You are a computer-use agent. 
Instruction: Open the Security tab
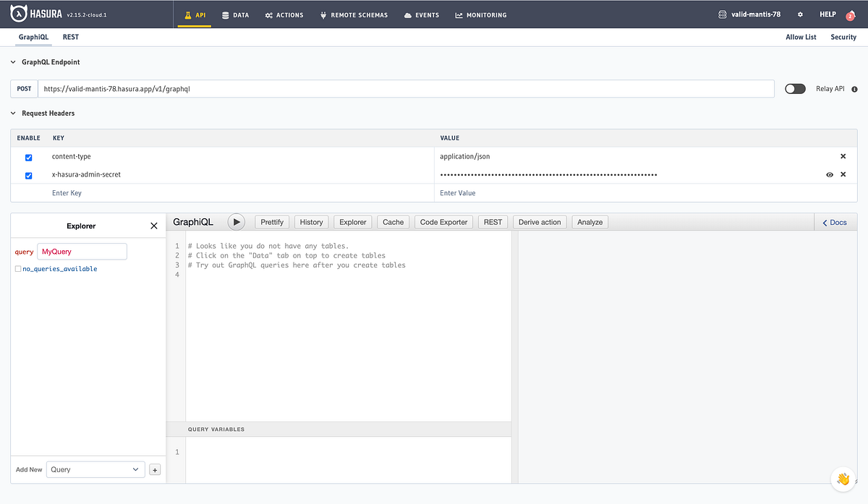pyautogui.click(x=843, y=37)
